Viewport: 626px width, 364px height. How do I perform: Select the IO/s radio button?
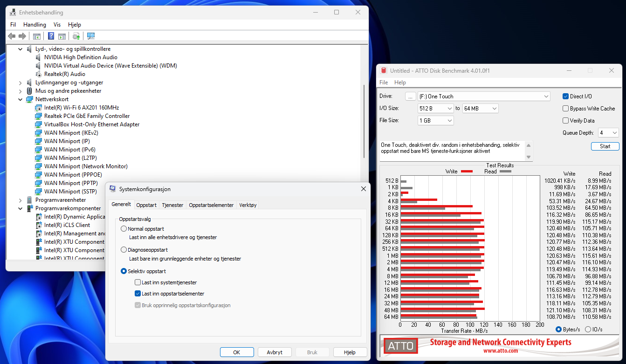point(588,330)
